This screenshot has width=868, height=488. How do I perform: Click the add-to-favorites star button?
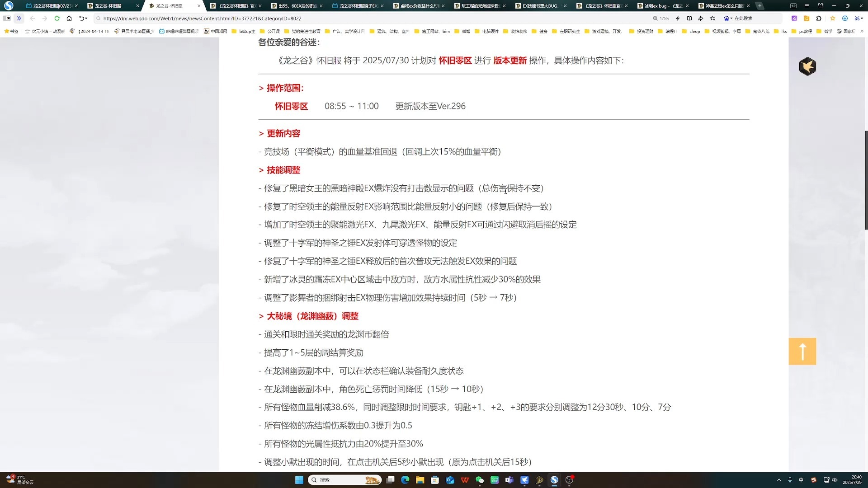point(833,19)
